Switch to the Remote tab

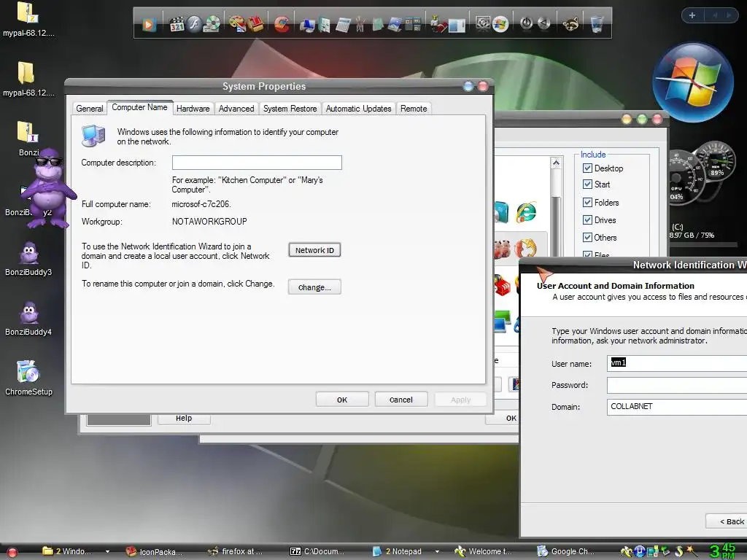pos(414,109)
